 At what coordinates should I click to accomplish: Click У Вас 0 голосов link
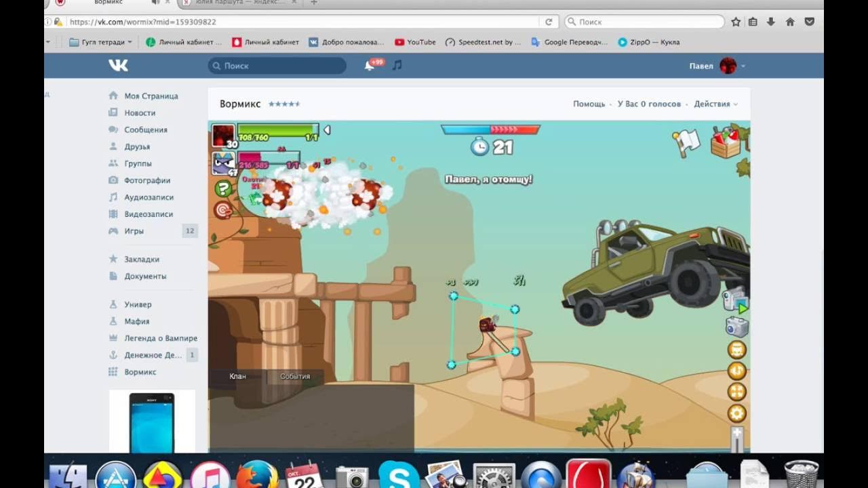[649, 104]
